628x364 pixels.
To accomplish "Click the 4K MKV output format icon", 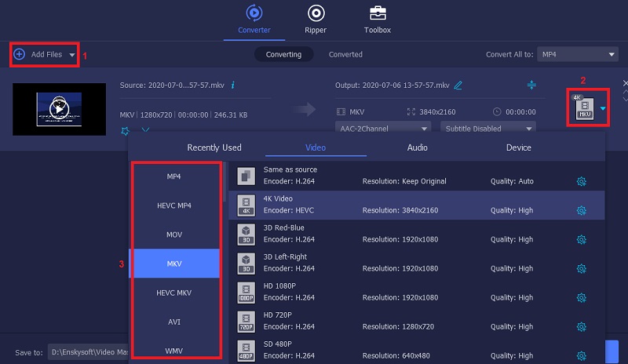I will click(584, 107).
